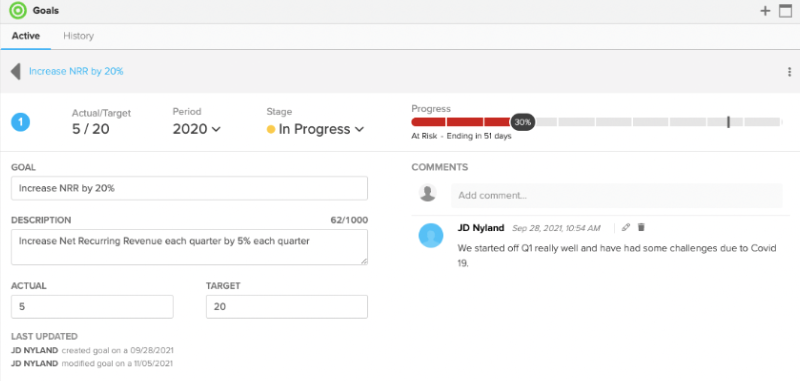Click the COMMENTS section heading
The width and height of the screenshot is (800, 381).
pos(440,167)
